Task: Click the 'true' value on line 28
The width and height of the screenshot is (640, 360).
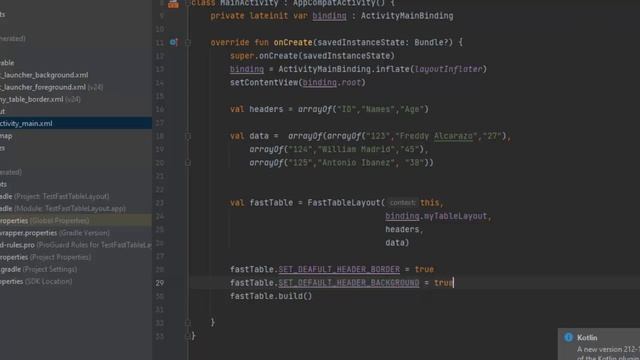Action: click(424, 269)
